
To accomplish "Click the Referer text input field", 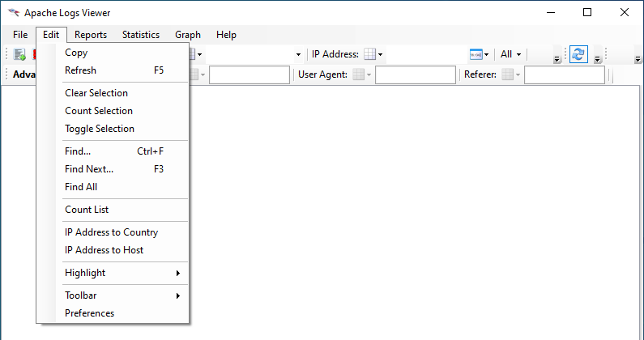I will coord(565,74).
